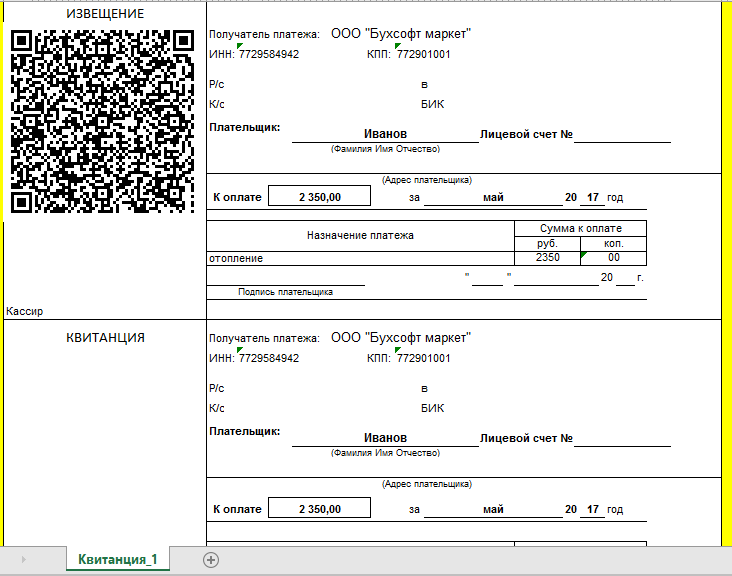This screenshot has width=732, height=576.
Task: Select the year 17 cell in ИЗВЕЩЕНИЕ
Action: pos(592,197)
